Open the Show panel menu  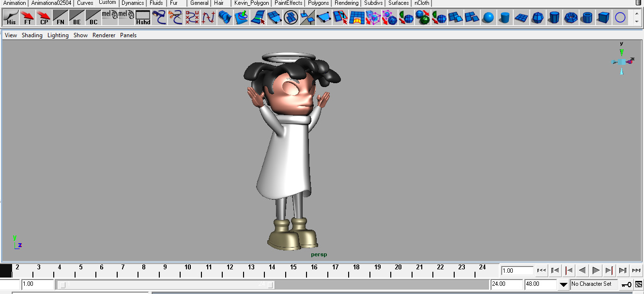pos(81,35)
